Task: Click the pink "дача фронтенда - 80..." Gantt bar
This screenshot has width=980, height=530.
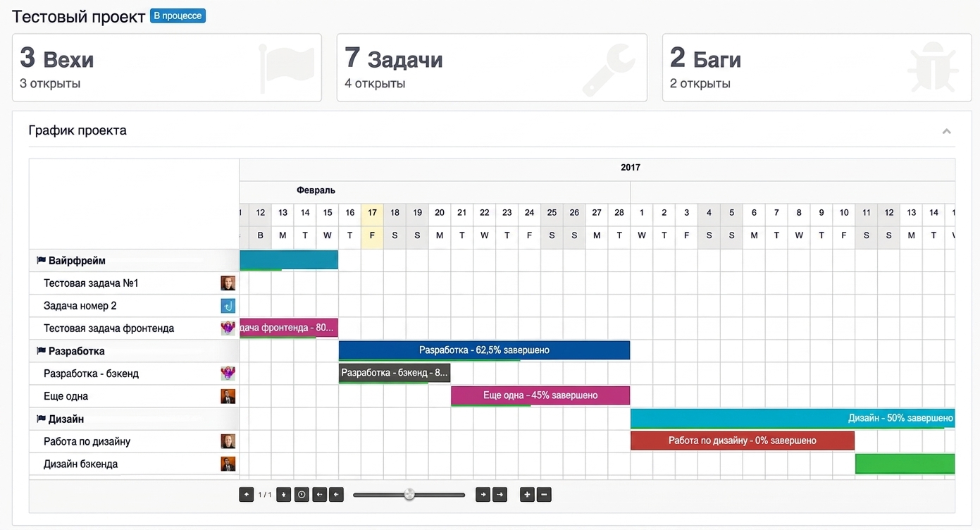Action: tap(289, 328)
